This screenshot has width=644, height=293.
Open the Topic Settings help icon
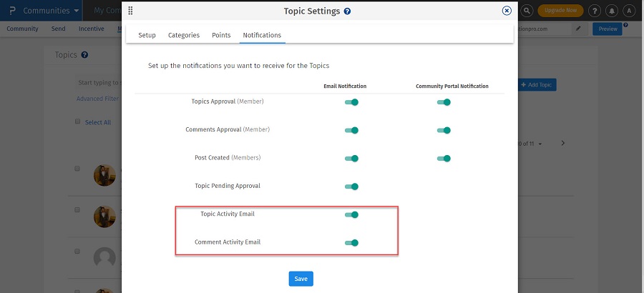347,11
